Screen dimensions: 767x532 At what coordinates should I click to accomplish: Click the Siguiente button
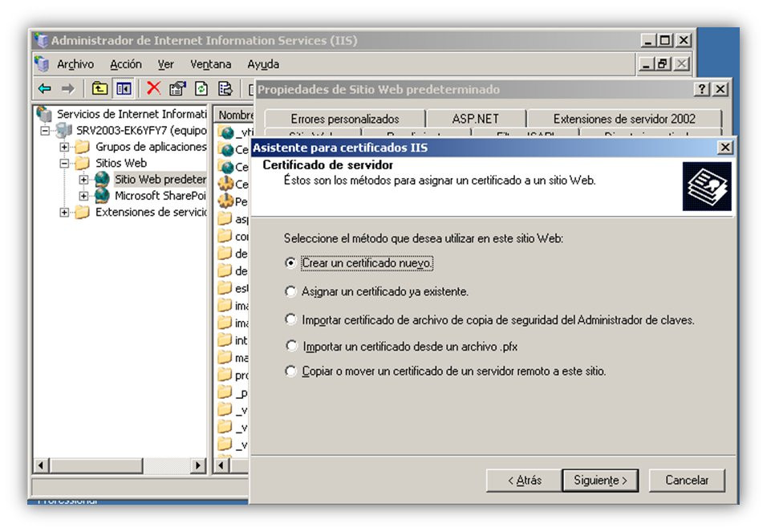pyautogui.click(x=600, y=480)
